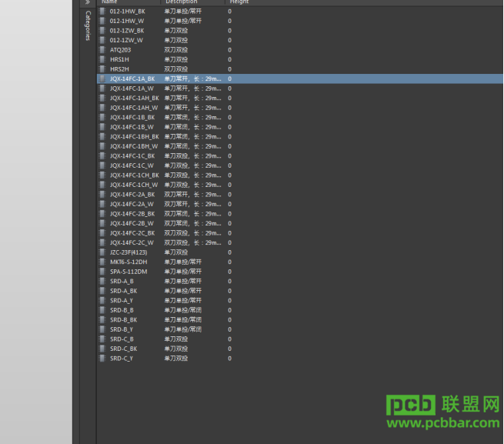The image size is (504, 444).
Task: Click the icon next to SPA-S-112DM
Action: click(x=102, y=272)
